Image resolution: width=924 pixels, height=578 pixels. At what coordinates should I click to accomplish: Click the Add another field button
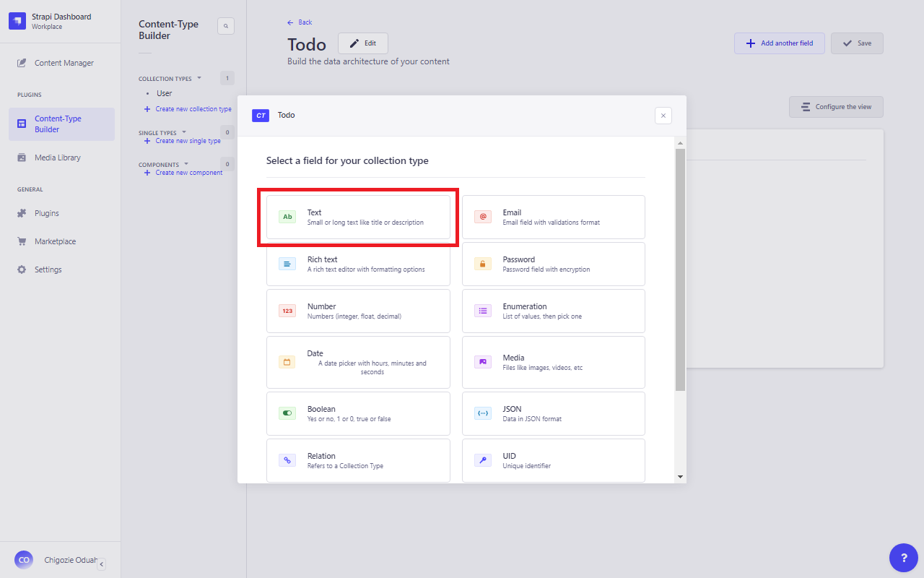coord(779,43)
